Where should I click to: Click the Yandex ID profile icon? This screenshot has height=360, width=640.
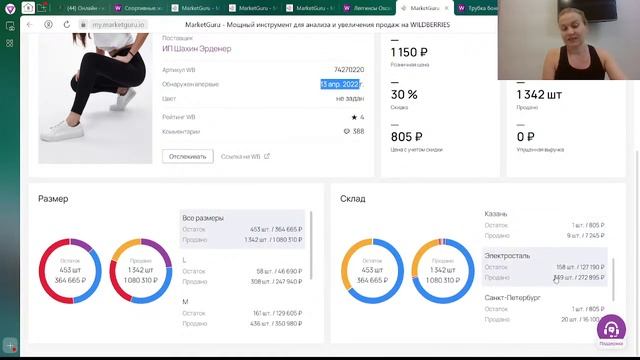pos(48,24)
